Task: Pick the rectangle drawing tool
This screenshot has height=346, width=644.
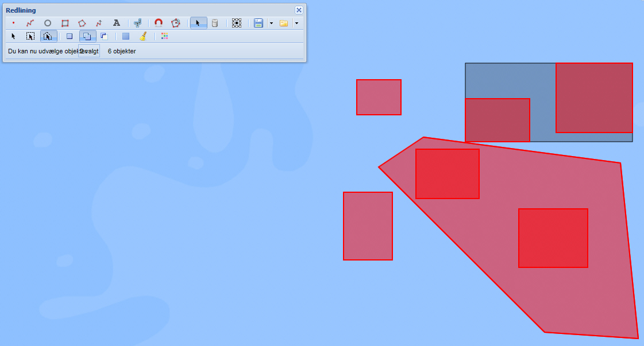Action: (x=65, y=23)
